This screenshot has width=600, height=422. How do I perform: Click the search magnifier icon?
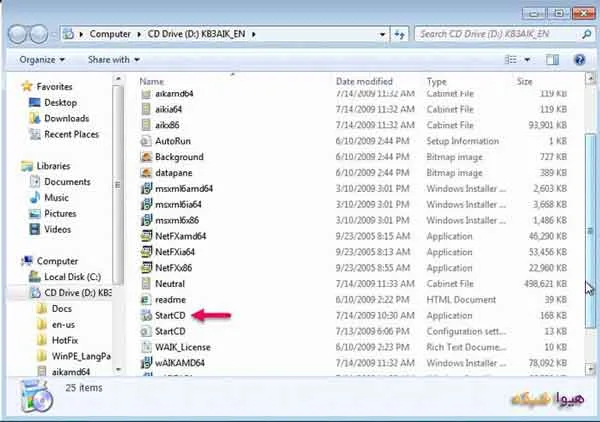586,34
